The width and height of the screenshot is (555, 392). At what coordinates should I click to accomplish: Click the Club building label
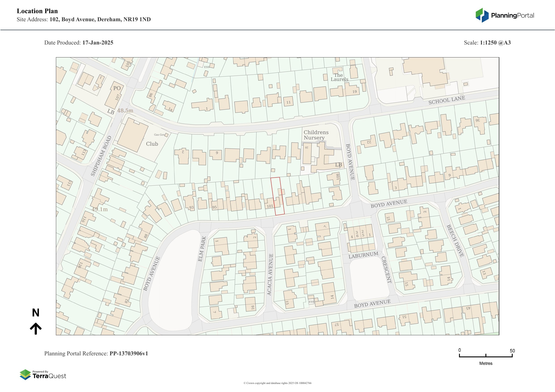point(152,144)
